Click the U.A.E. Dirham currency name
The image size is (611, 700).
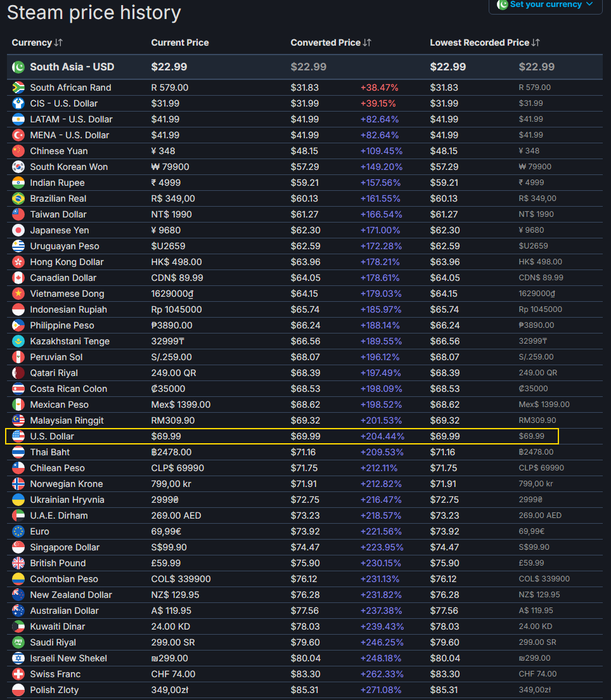59,515
